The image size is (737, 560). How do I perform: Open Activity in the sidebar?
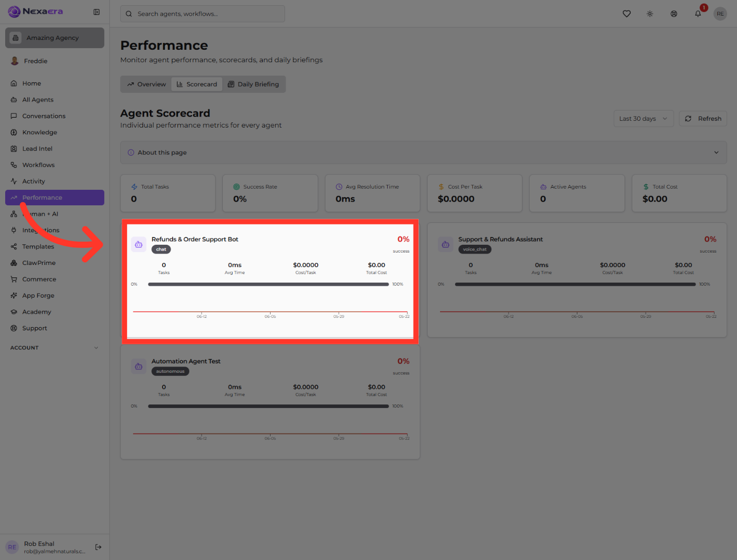[x=54, y=181]
